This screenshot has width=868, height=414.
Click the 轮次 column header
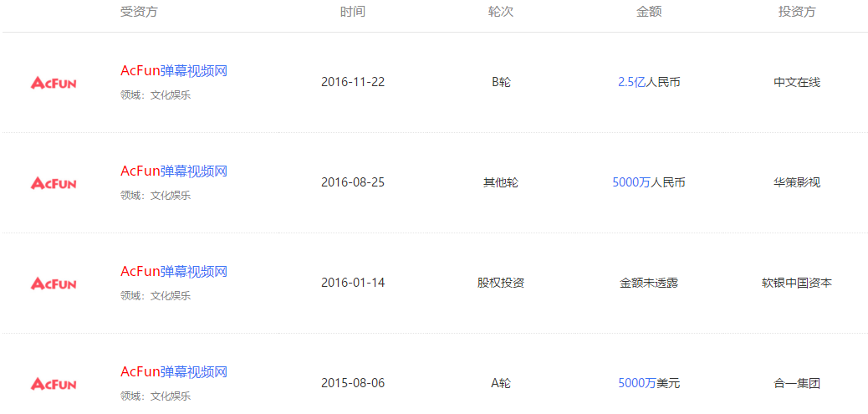[500, 12]
